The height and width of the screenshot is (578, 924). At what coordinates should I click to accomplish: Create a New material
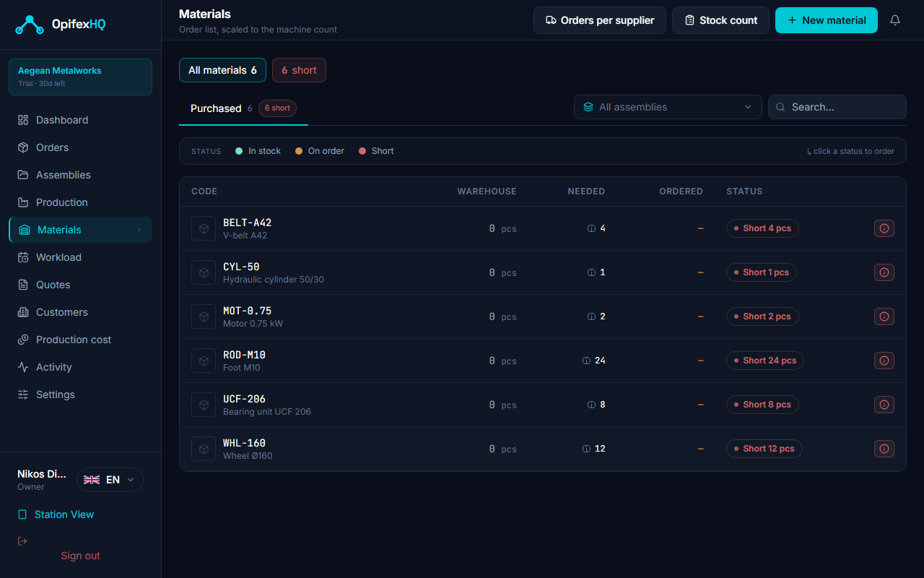click(x=827, y=20)
